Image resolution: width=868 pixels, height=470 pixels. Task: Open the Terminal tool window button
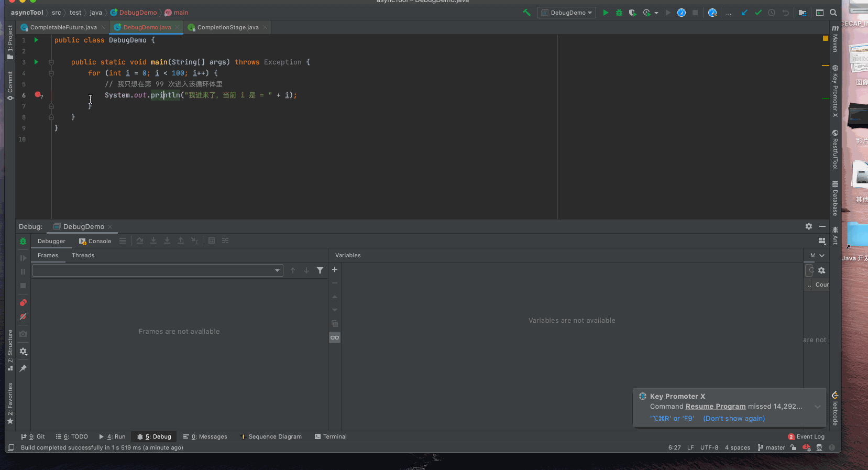[331, 436]
